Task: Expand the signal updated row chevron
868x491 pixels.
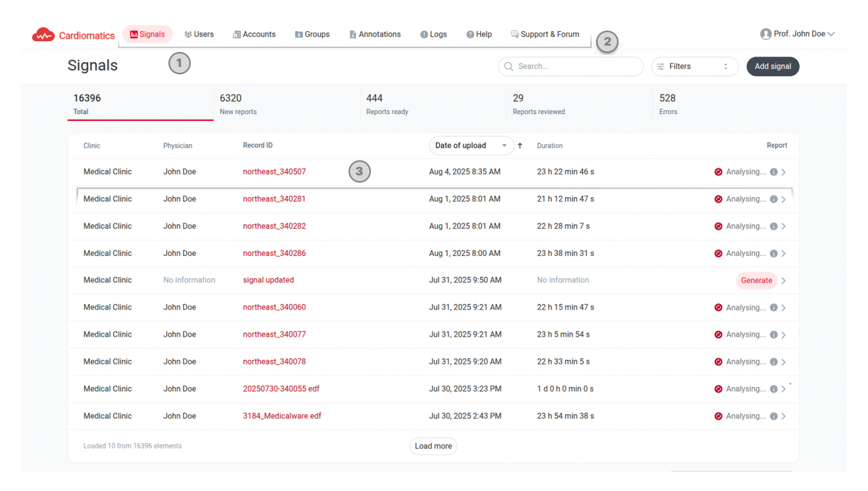Action: coord(783,281)
